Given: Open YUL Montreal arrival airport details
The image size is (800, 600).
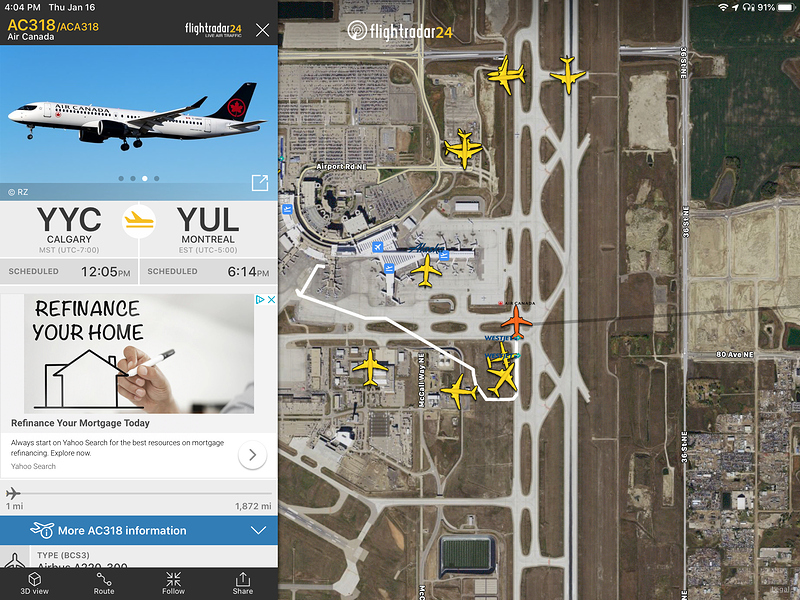Looking at the screenshot, I should (208, 229).
